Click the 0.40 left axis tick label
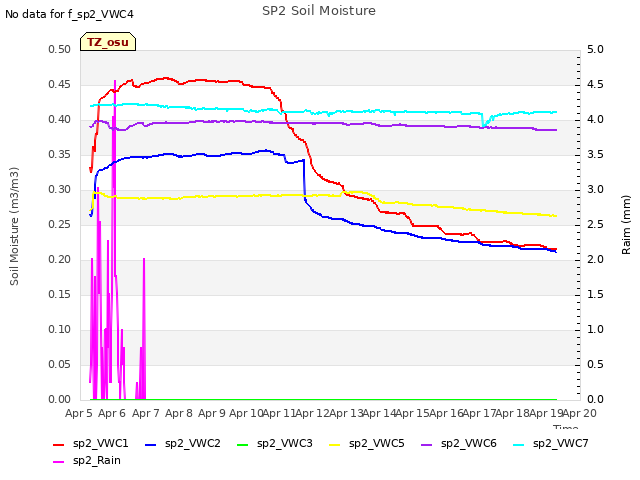Viewport: 640px width, 480px height. [x=60, y=120]
